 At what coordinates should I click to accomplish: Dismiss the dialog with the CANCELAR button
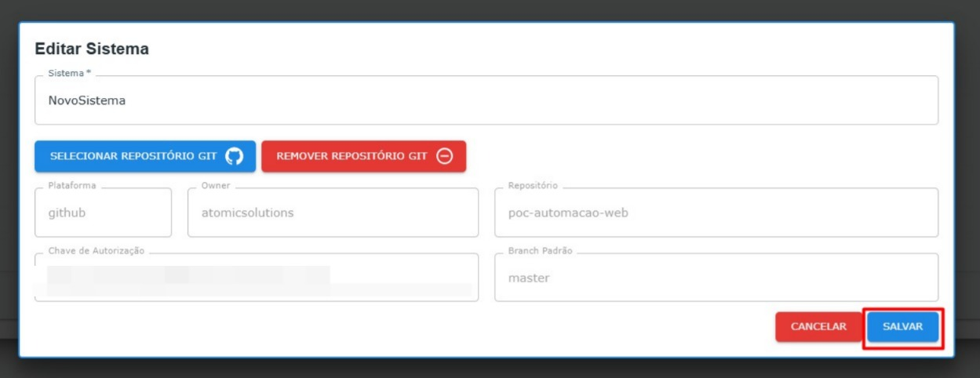point(818,327)
